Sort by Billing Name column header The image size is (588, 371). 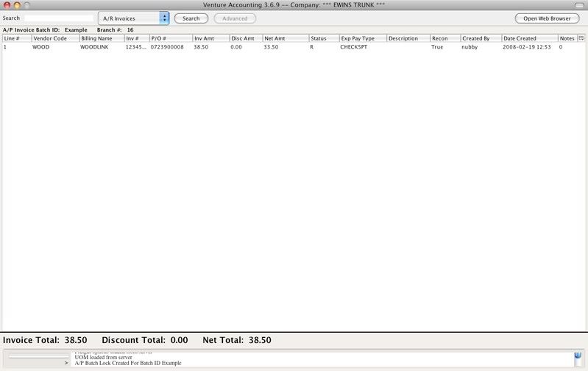(x=102, y=38)
